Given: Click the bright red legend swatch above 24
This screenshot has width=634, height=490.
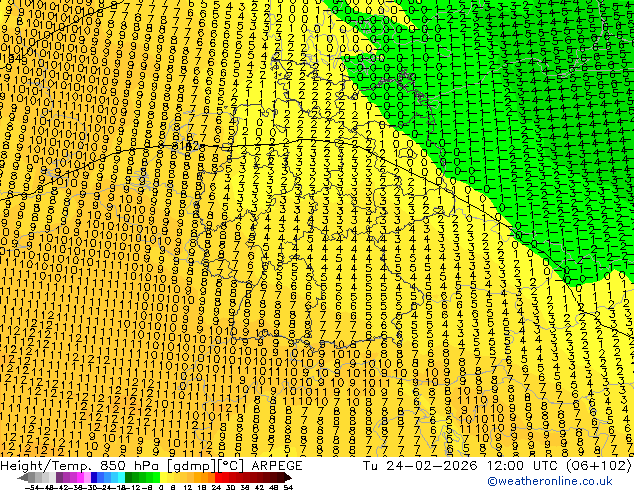Looking at the screenshot, I should [x=218, y=477].
